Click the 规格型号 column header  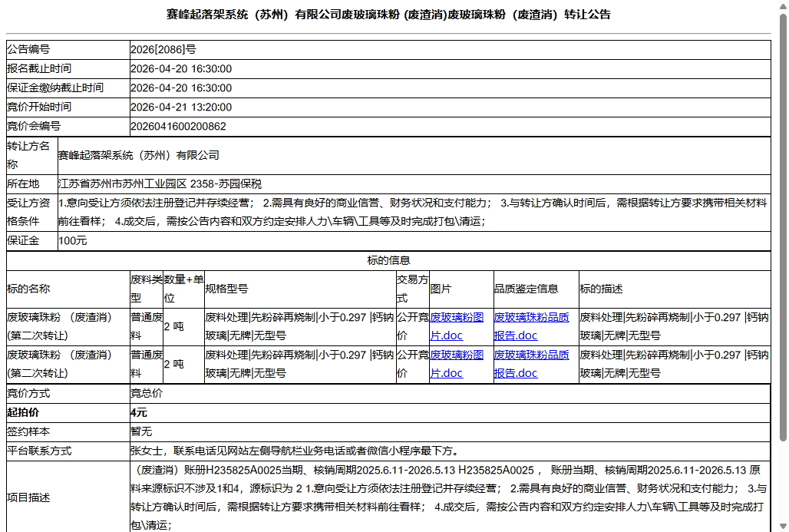click(226, 289)
